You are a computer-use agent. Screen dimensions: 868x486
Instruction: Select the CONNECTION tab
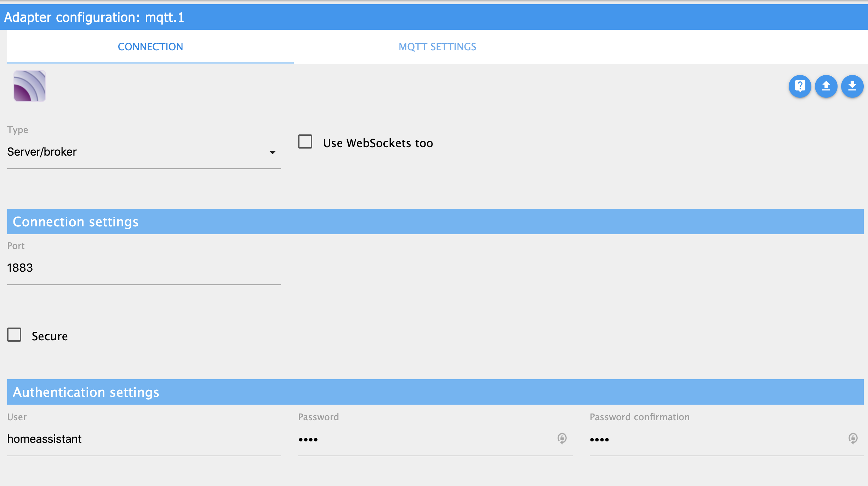pos(150,47)
